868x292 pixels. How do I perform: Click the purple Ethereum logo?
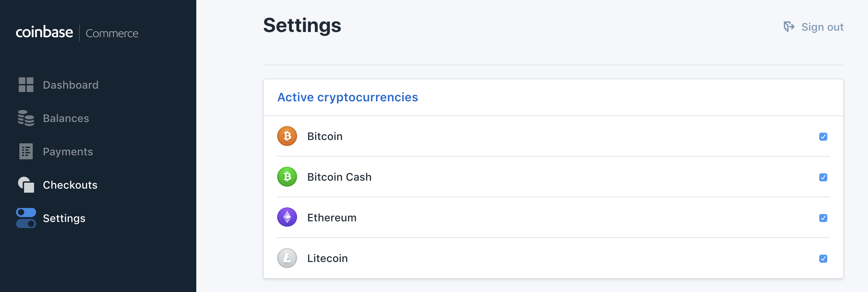(x=287, y=217)
